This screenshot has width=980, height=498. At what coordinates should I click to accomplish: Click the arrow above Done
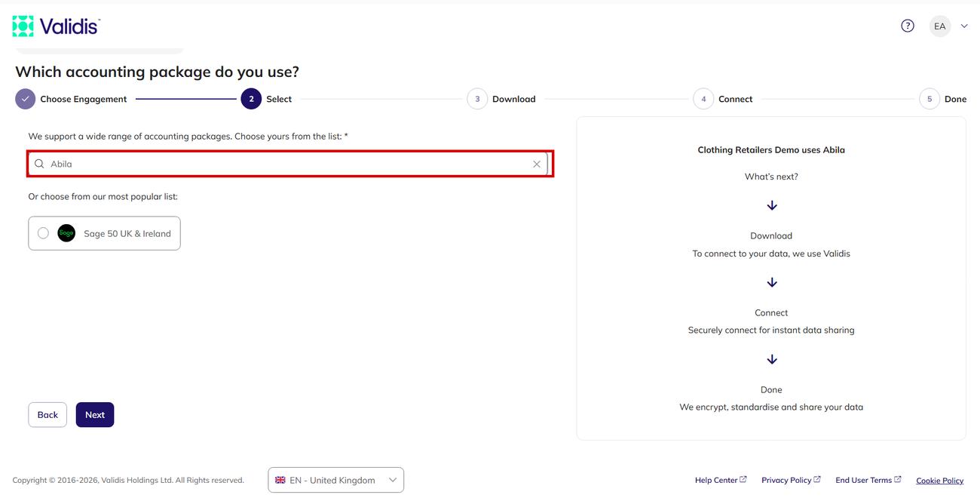click(x=771, y=359)
